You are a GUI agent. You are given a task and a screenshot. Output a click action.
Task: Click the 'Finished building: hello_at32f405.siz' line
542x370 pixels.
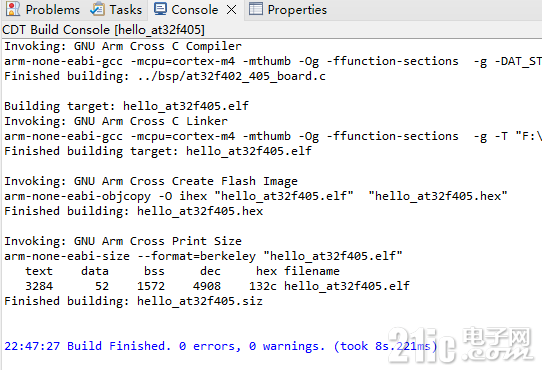[133, 301]
